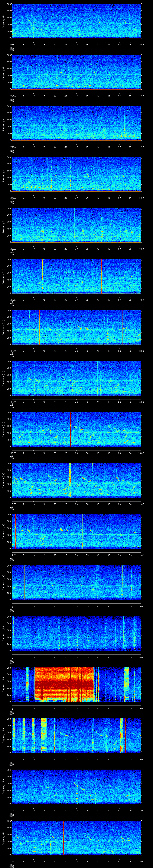Screen dimensions: 153x868
Task: Click the 11:00 end time label
Action: pos(141,504)
